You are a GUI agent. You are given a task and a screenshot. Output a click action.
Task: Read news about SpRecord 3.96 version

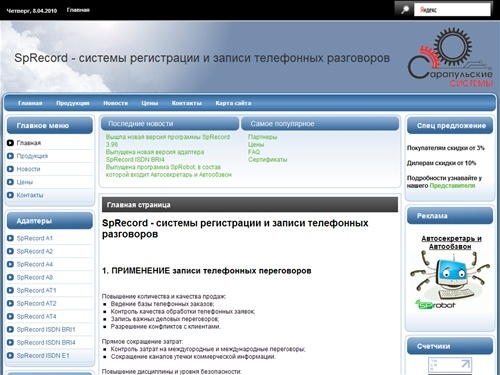[x=168, y=141]
